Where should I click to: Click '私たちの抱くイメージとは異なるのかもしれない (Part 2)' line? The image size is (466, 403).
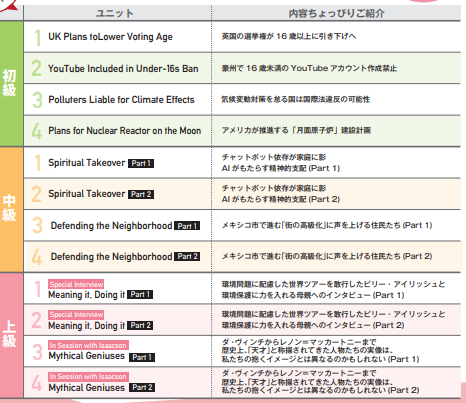coord(320,390)
